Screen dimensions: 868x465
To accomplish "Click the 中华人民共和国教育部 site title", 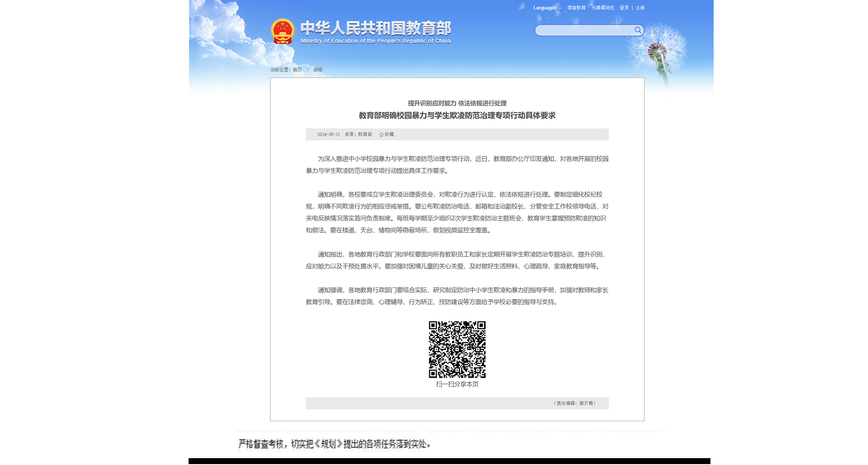I will 376,28.
